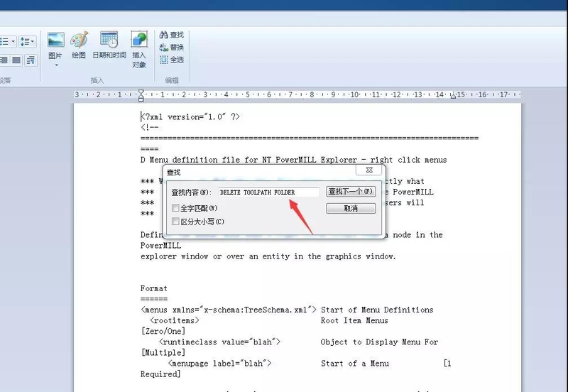The image size is (568, 392).
Task: Click 'Start of a Menu' text
Action: (x=355, y=364)
